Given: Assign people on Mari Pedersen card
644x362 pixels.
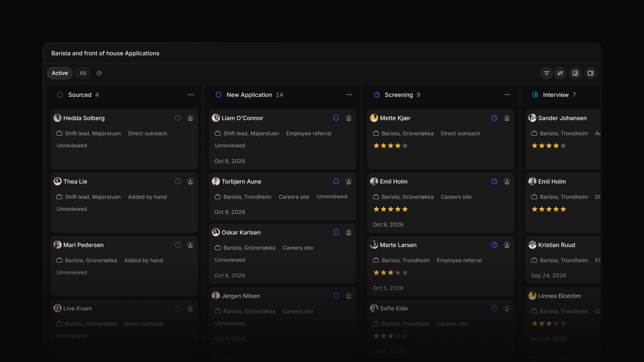Looking at the screenshot, I should pyautogui.click(x=190, y=245).
